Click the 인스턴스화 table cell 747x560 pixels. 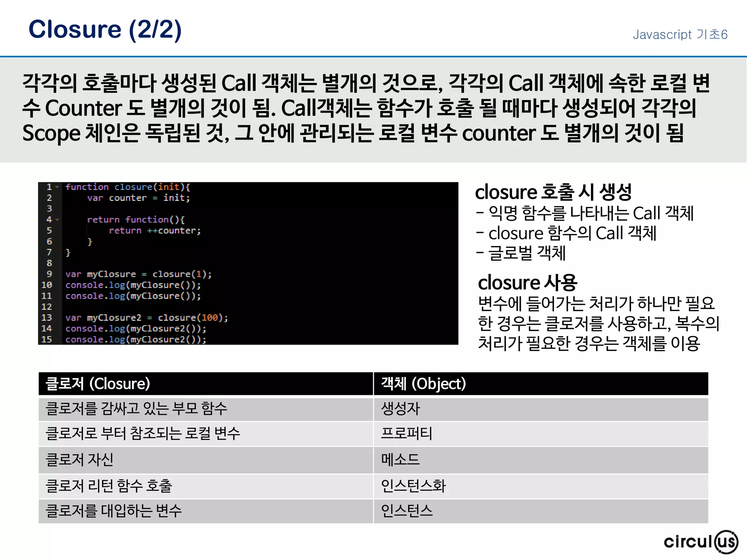[413, 486]
